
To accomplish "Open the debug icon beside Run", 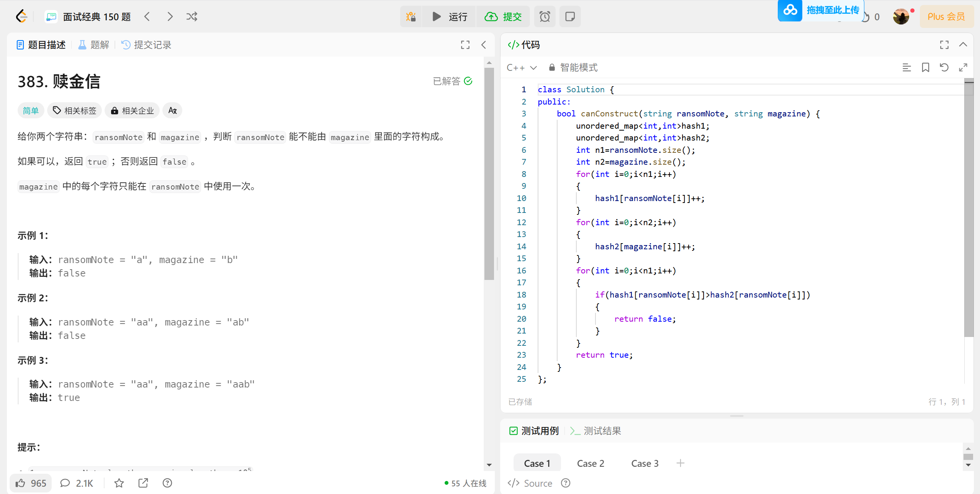I will click(x=411, y=16).
